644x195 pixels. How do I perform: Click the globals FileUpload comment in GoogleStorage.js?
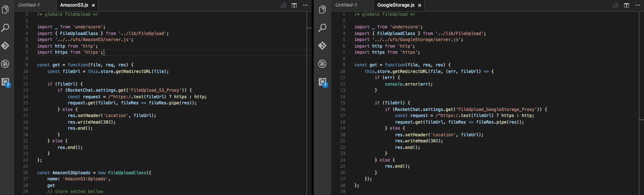385,14
